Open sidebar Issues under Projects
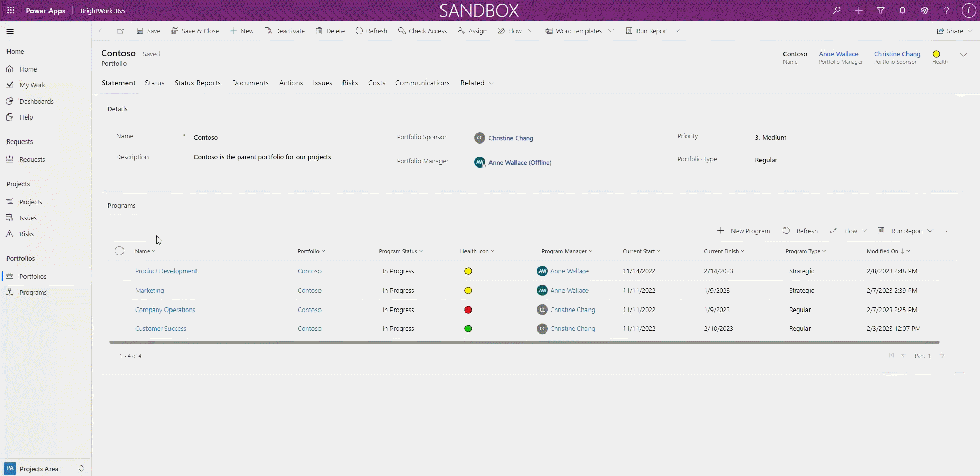980x476 pixels. (x=28, y=218)
